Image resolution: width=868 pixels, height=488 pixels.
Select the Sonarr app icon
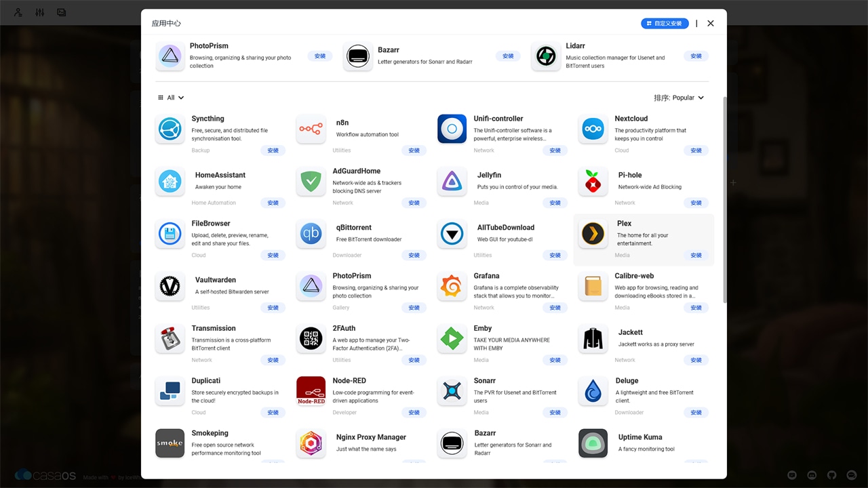(x=452, y=391)
